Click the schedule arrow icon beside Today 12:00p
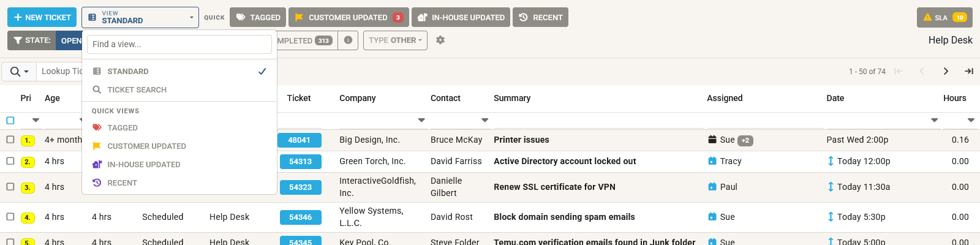The height and width of the screenshot is (245, 980). click(831, 161)
